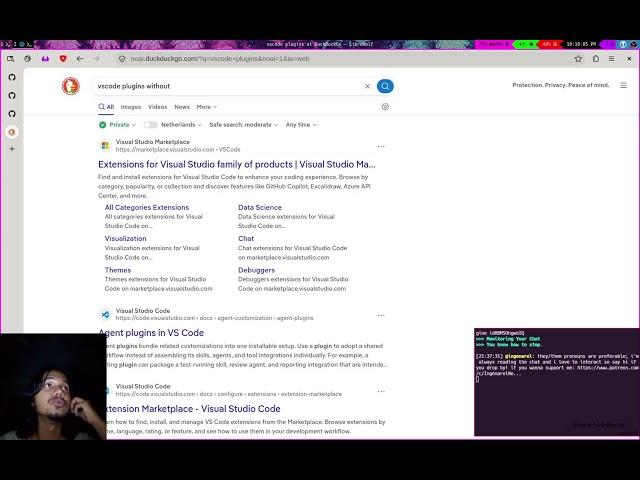Screen dimensions: 640x480
Task: Click the search query input field
Action: coord(229,86)
